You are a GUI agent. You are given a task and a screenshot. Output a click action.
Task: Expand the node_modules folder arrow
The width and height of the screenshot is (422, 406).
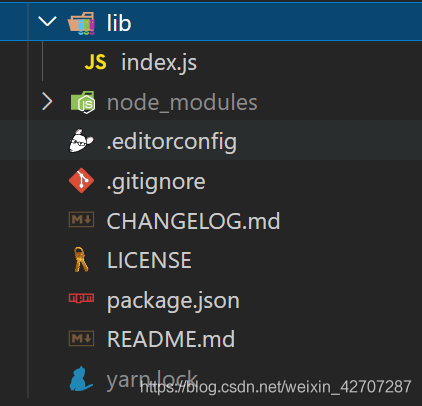(47, 102)
